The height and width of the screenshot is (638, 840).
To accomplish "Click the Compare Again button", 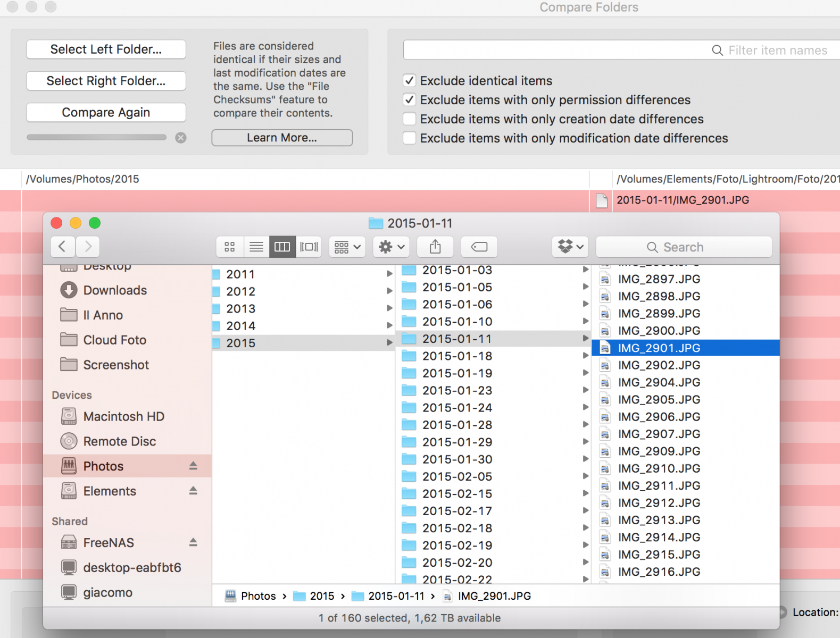I will click(106, 112).
